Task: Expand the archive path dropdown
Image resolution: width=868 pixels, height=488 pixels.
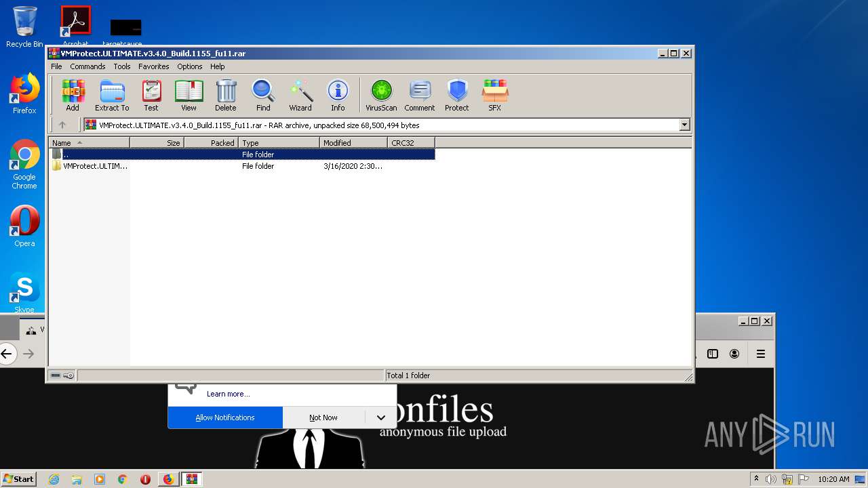Action: [x=684, y=125]
